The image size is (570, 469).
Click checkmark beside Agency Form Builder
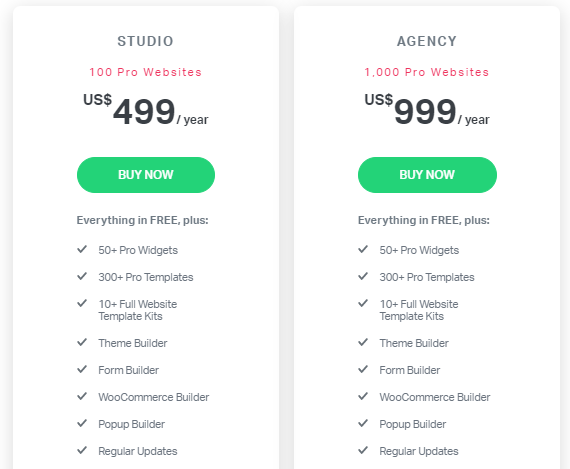363,369
